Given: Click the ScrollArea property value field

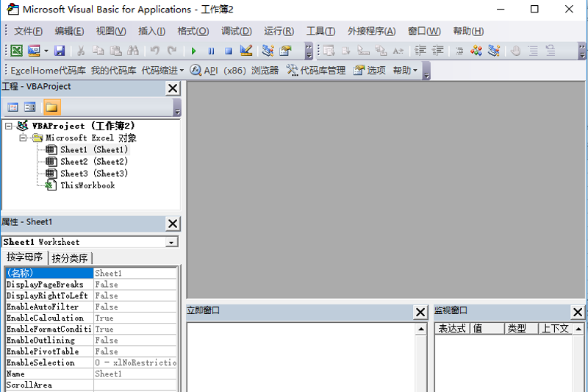Looking at the screenshot, I should point(135,385).
